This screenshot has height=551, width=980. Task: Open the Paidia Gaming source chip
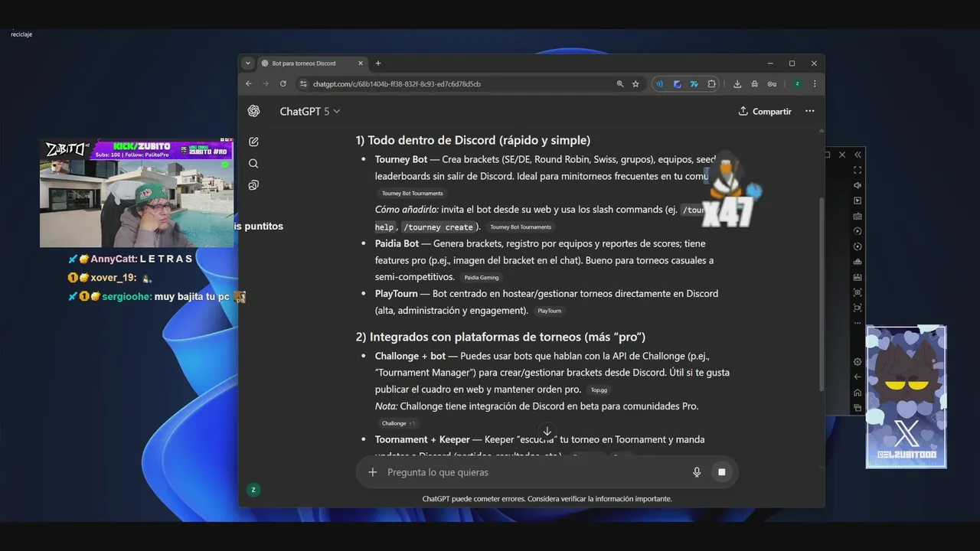[x=482, y=278]
